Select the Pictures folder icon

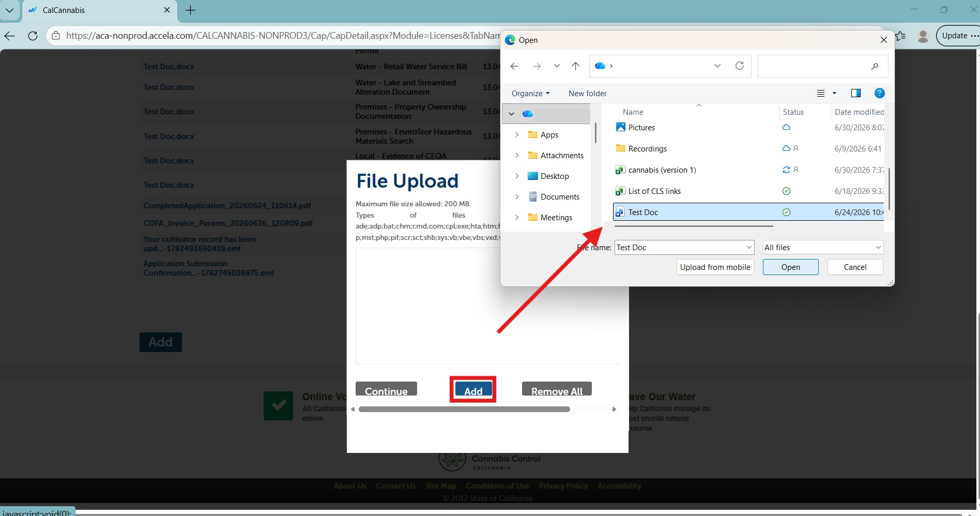point(621,127)
